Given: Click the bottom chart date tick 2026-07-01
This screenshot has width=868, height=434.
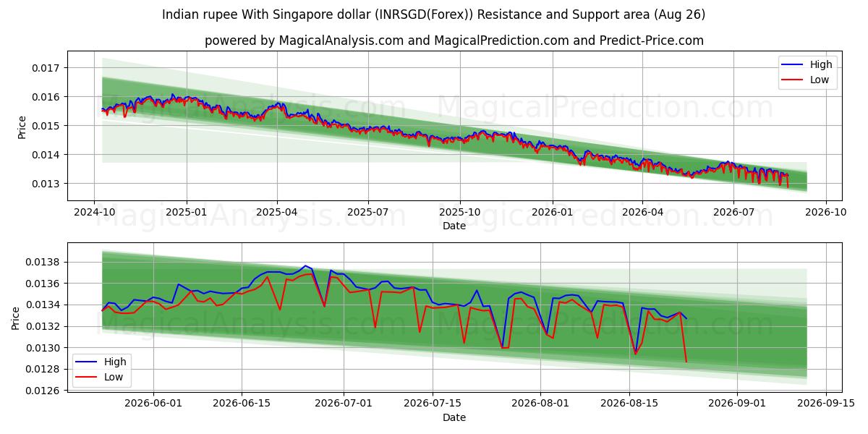Looking at the screenshot, I should point(344,404).
